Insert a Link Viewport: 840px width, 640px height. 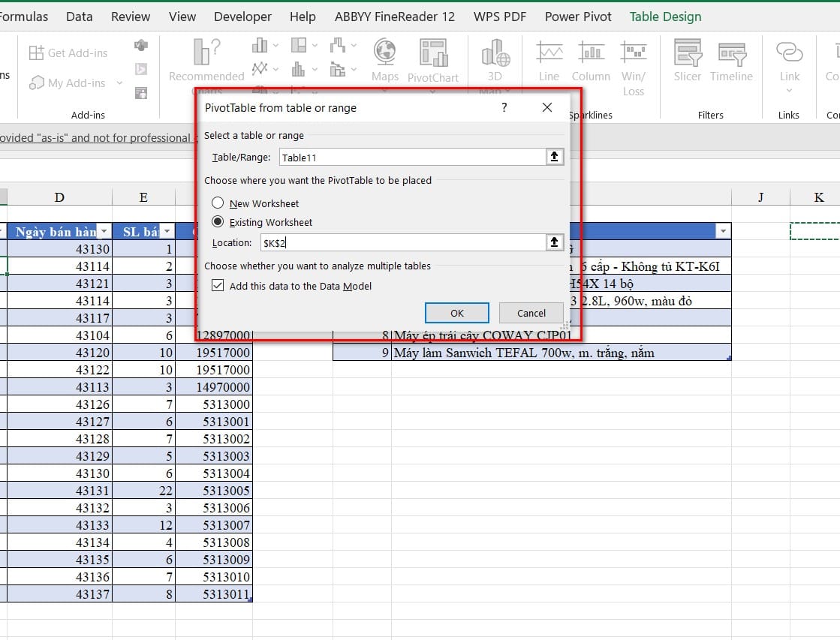pyautogui.click(x=789, y=61)
